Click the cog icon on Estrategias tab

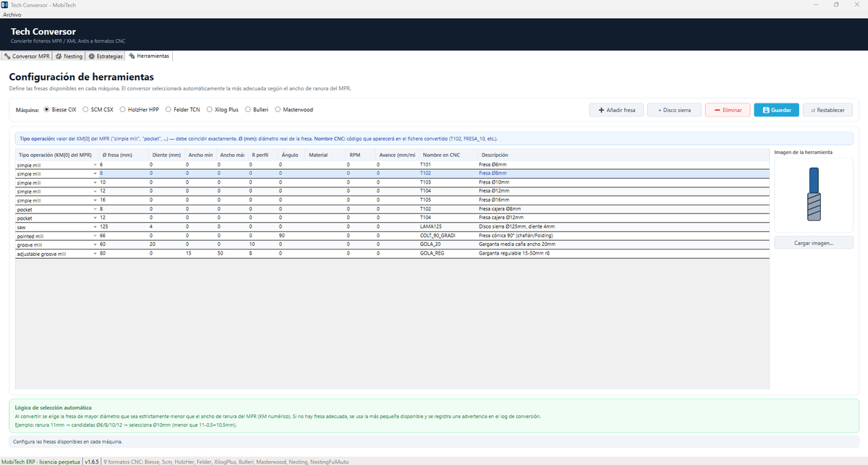tap(92, 56)
